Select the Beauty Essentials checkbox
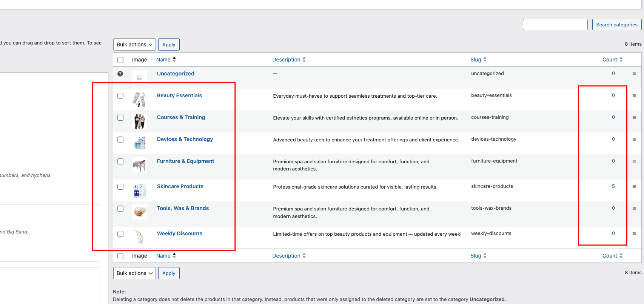The height and width of the screenshot is (304, 644). [120, 96]
